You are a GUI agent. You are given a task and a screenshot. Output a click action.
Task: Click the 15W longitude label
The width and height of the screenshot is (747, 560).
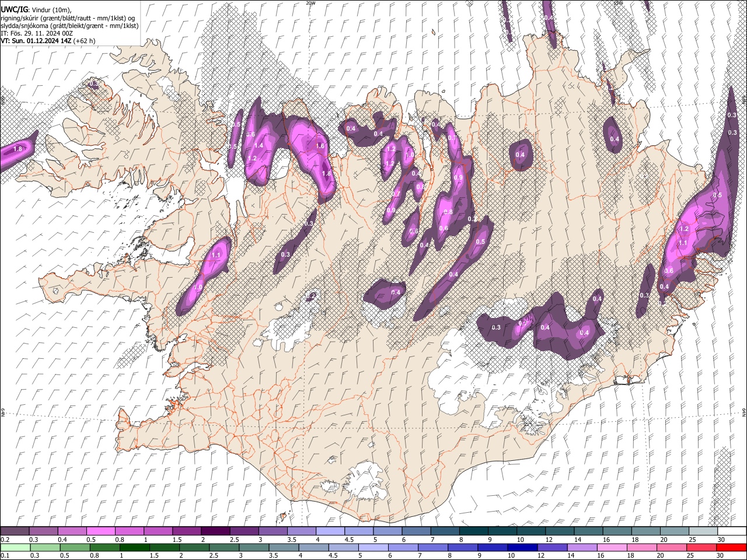coord(619,3)
